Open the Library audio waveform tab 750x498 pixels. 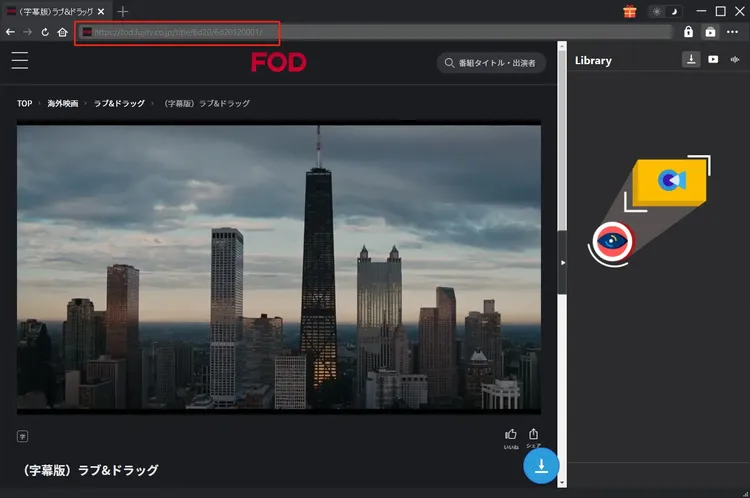(735, 60)
